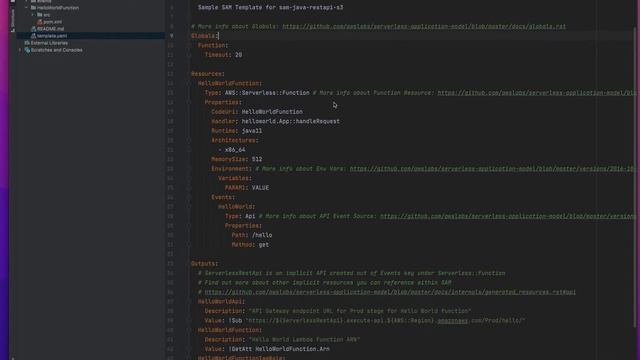Viewport: 640px width, 360px height.
Task: Click the amazonaws underlined word in the Value URL
Action: [x=452, y=321]
